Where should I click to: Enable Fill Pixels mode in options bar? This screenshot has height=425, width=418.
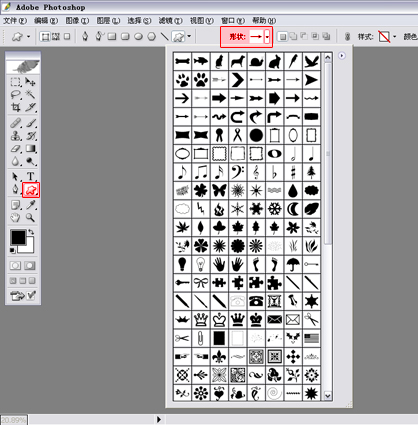67,36
